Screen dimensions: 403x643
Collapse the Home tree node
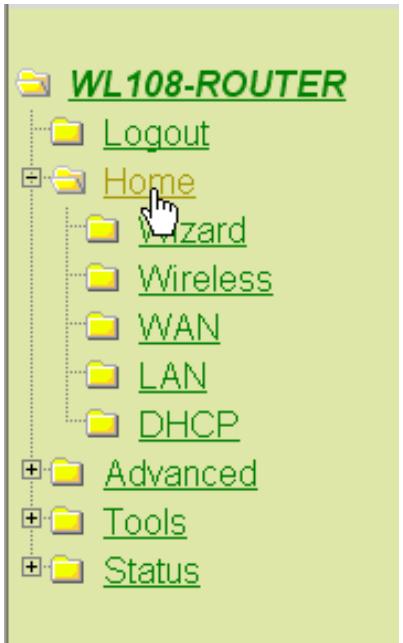click(x=32, y=178)
